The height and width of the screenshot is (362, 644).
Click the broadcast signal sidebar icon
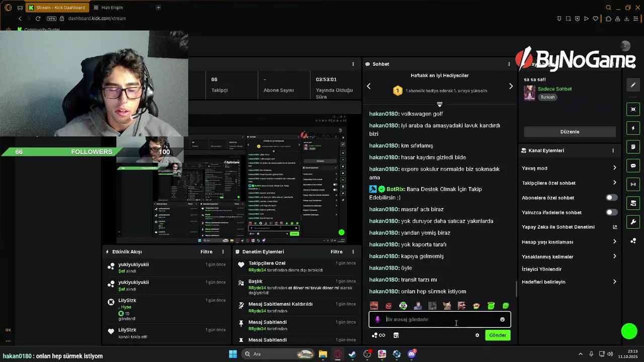point(633,185)
